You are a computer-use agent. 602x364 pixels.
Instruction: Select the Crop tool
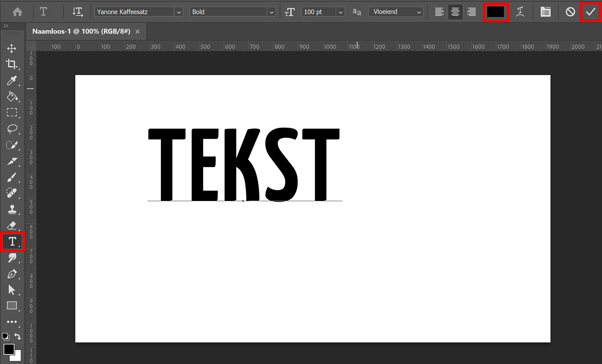(12, 64)
